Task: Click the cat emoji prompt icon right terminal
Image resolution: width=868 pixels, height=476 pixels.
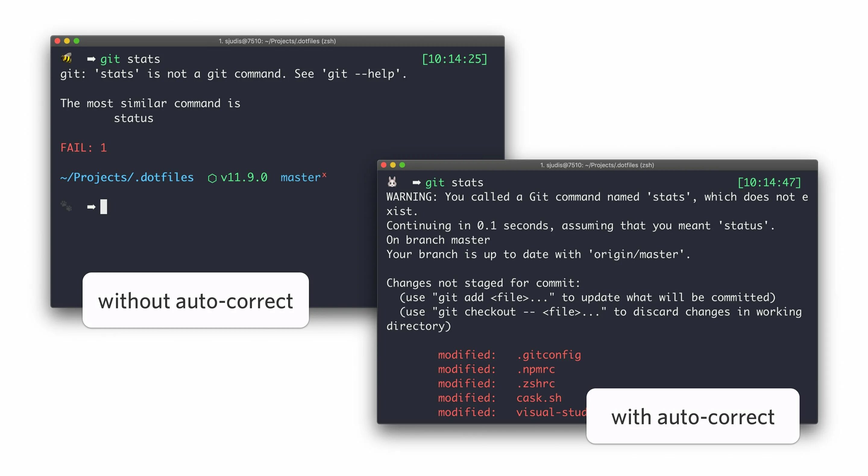Action: (391, 182)
